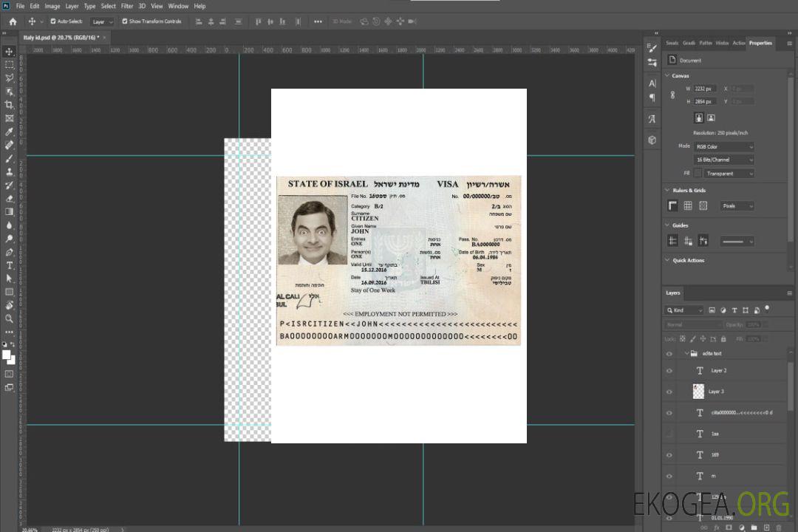Click the rulers icon in Rulers & Grids
Viewport: 798px width, 532px height.
click(x=673, y=205)
